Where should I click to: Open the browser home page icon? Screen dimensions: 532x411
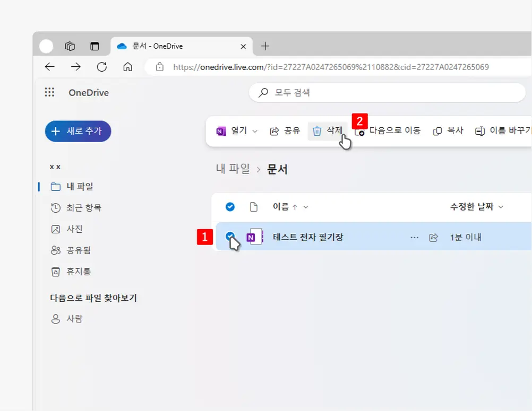pos(127,67)
